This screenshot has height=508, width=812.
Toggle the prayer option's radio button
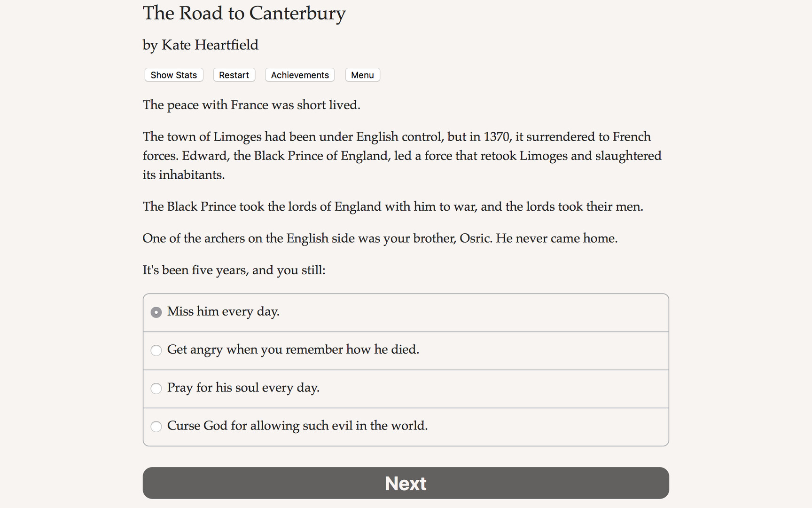pyautogui.click(x=156, y=389)
